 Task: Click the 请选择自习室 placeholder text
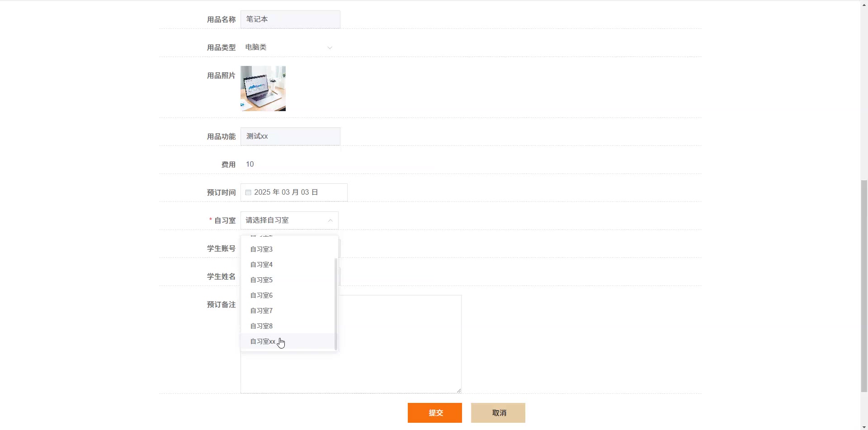(x=267, y=220)
